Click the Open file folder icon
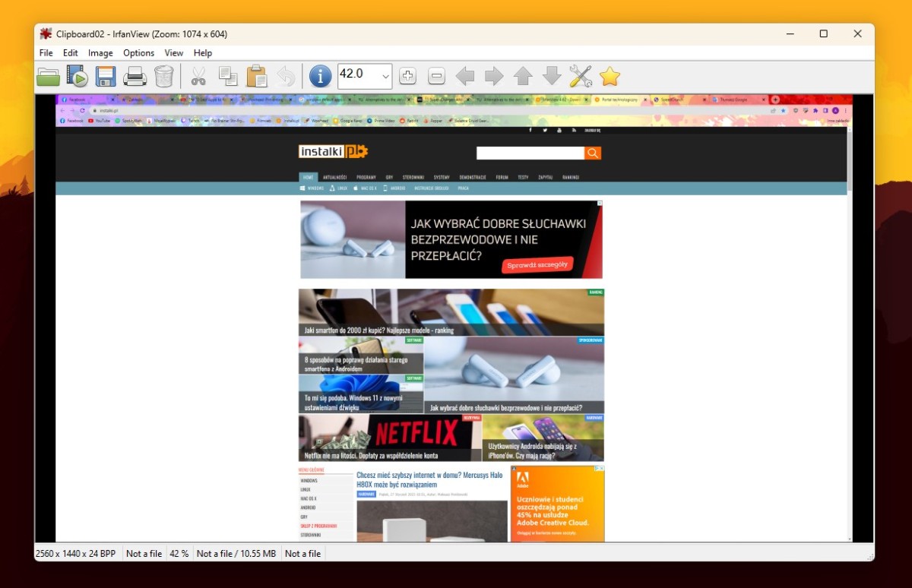This screenshot has width=912, height=588. [49, 76]
